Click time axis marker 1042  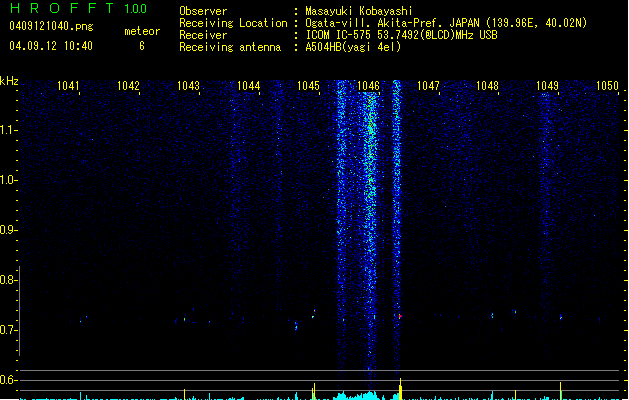click(x=128, y=86)
